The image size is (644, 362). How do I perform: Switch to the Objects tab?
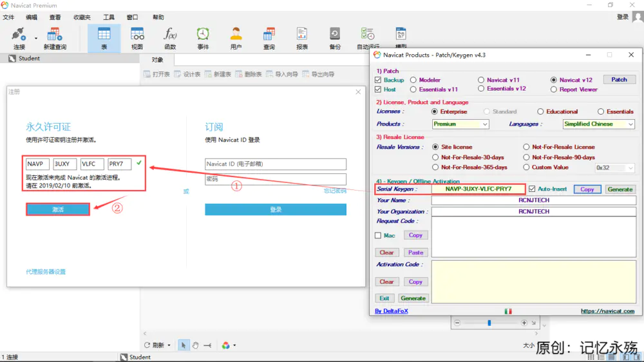click(157, 59)
